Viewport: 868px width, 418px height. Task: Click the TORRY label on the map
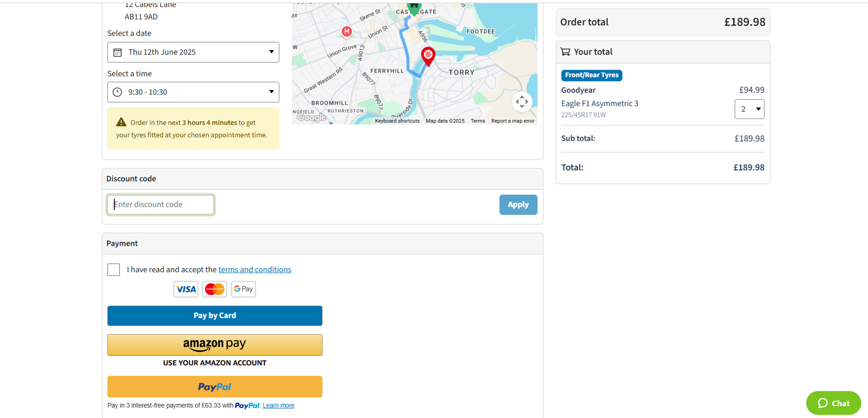coord(461,72)
